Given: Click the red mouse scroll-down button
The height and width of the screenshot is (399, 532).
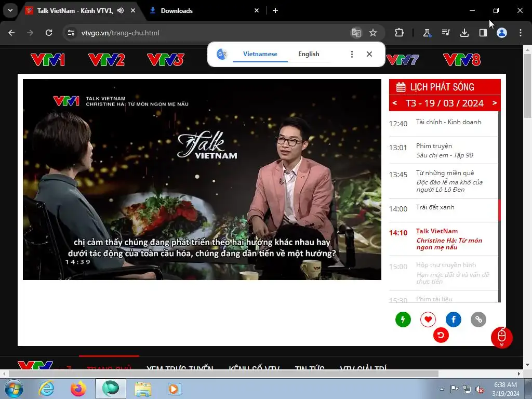Looking at the screenshot, I should point(501,338).
